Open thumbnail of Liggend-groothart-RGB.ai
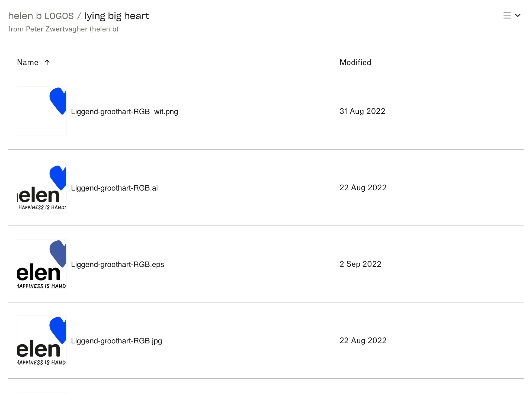 click(42, 188)
